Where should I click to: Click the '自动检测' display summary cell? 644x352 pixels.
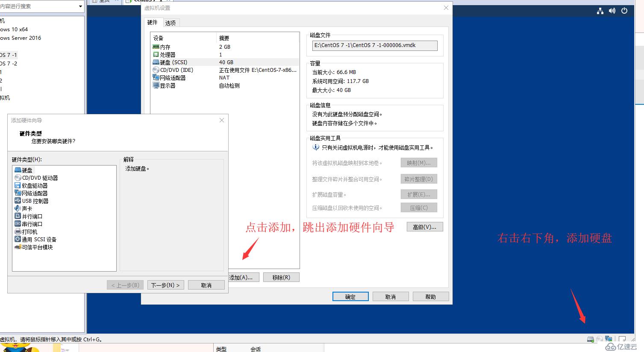click(229, 86)
